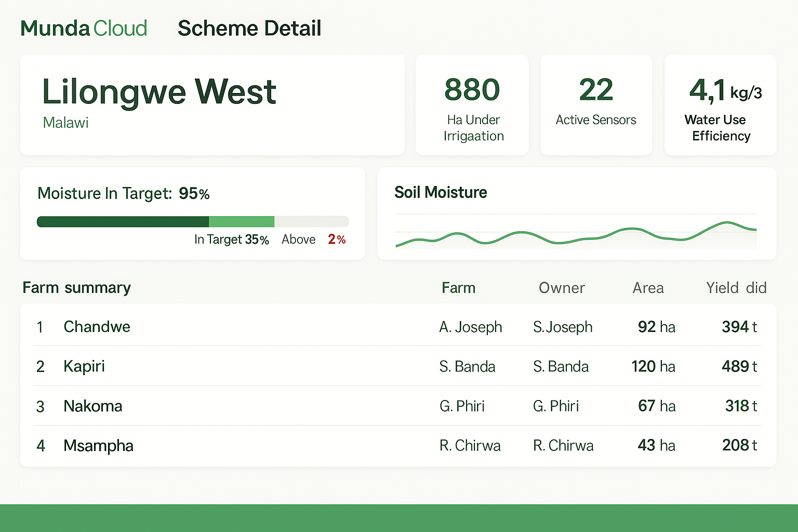The height and width of the screenshot is (532, 798).
Task: Open the Nakoma farm entry
Action: pos(93,406)
